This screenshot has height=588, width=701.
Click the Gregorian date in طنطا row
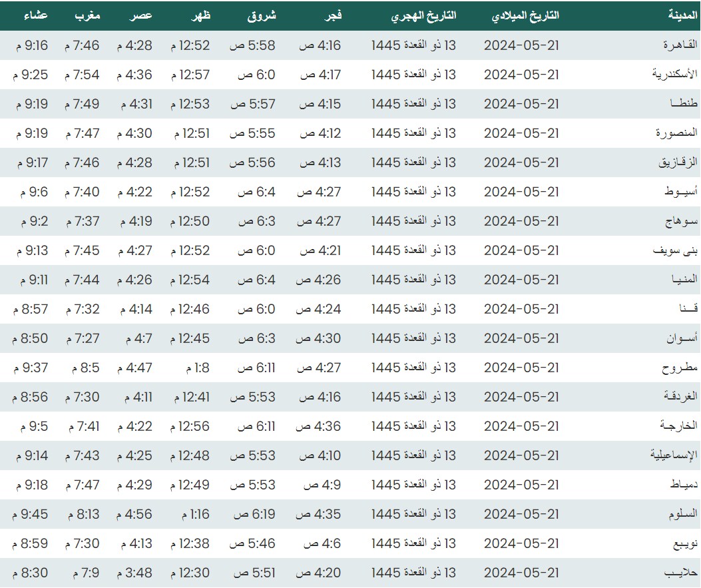(521, 104)
